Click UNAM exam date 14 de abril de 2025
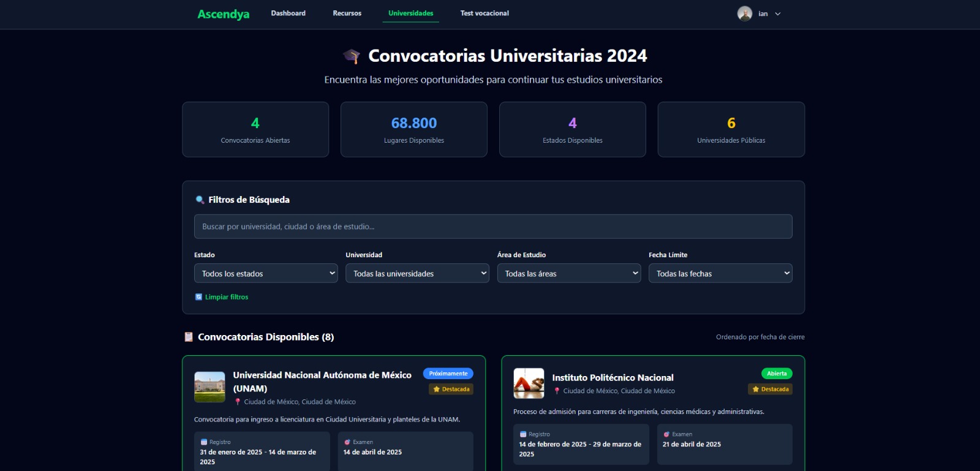This screenshot has width=980, height=471. [372, 452]
